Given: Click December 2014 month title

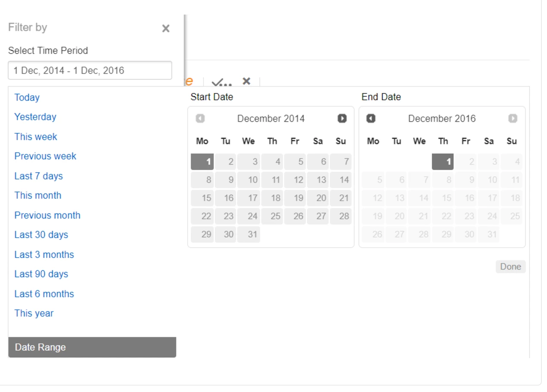Looking at the screenshot, I should click(271, 119).
